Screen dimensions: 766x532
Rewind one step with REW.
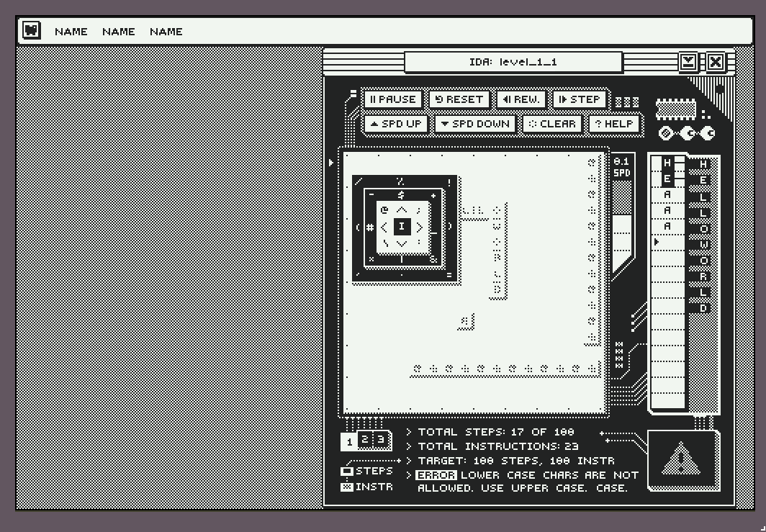(x=521, y=99)
